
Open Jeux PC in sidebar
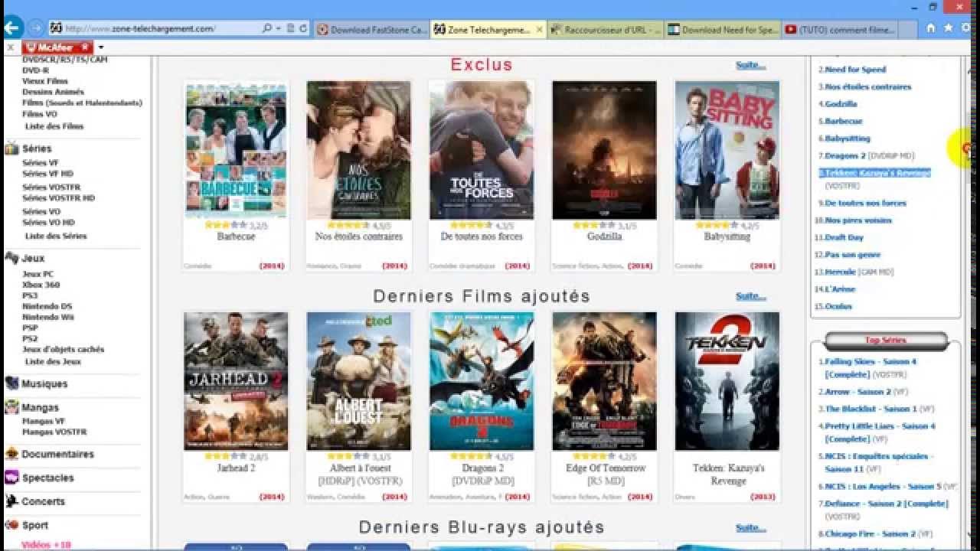coord(38,274)
